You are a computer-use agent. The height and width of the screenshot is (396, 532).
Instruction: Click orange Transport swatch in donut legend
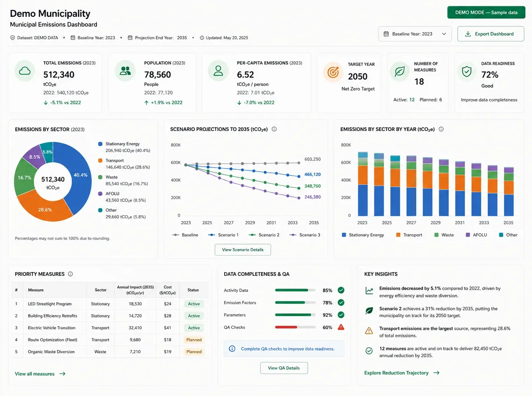(100, 160)
